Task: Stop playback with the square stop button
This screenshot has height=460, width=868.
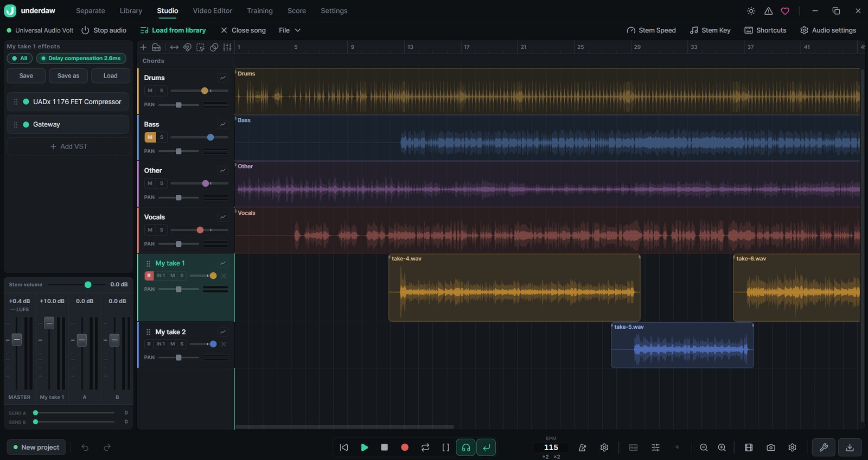Action: (x=385, y=448)
